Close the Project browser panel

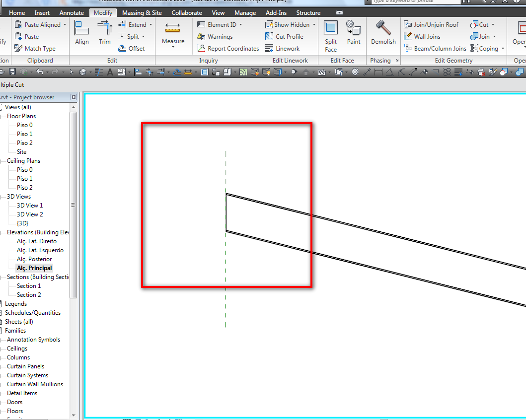[74, 97]
